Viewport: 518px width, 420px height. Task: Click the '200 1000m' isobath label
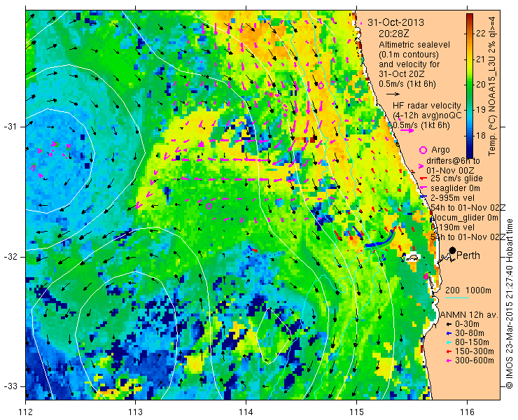468,290
